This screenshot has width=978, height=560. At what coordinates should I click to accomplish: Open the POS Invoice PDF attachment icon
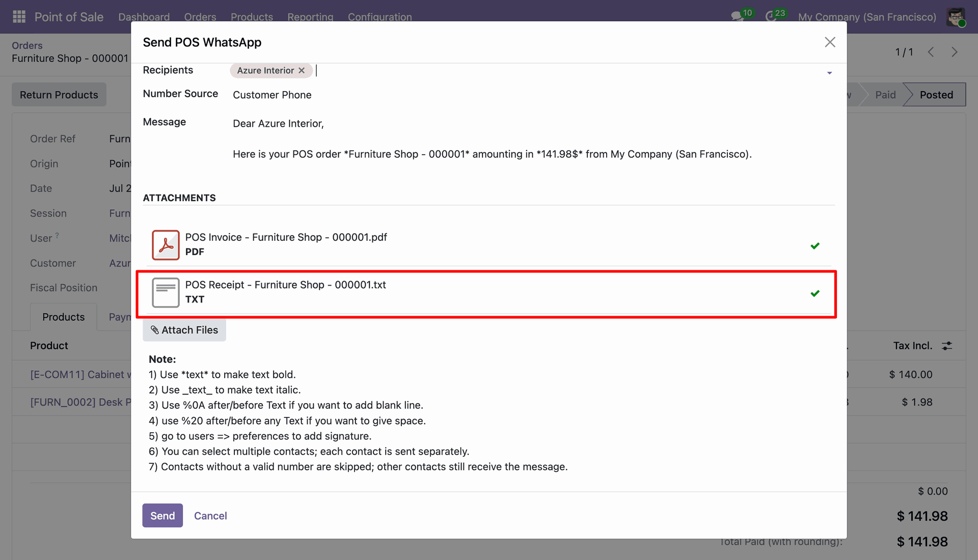point(166,245)
